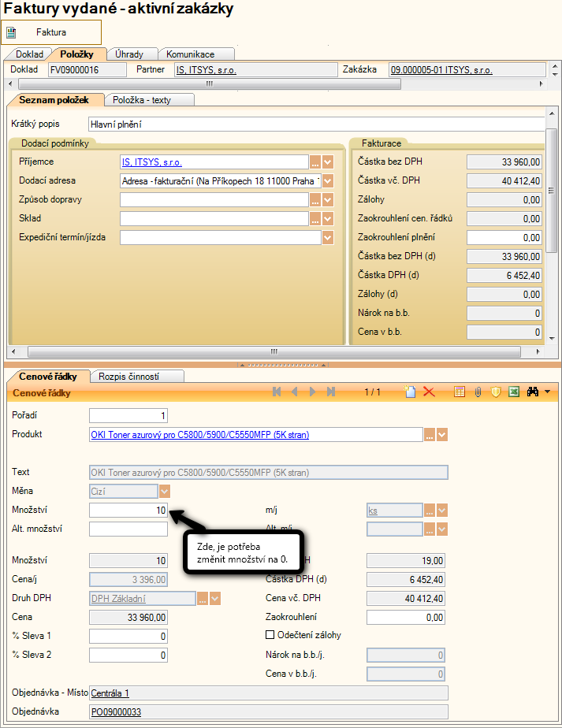The height and width of the screenshot is (728, 562).
Task: Click the Množství input field with value 10
Action: (x=128, y=511)
